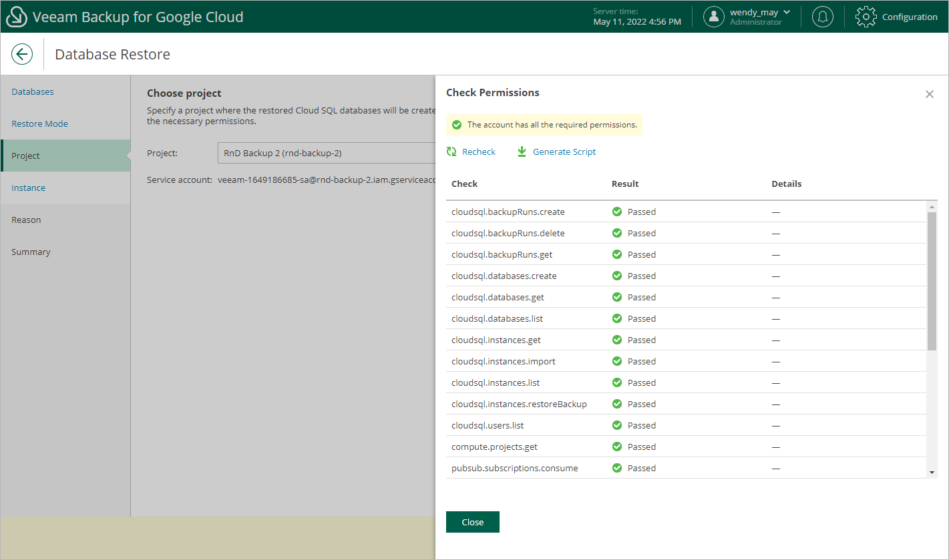This screenshot has width=949, height=560.
Task: Click the Recheck refresh icon
Action: coord(451,152)
